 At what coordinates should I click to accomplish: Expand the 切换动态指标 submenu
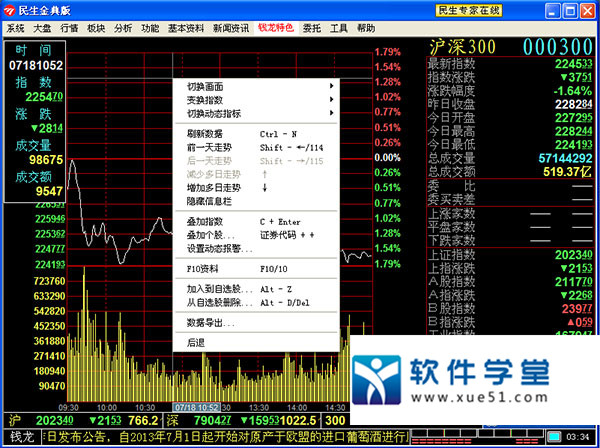pos(256,114)
